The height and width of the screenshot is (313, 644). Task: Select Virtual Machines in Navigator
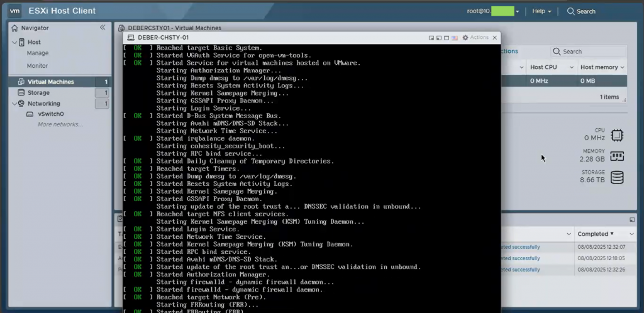pos(50,82)
